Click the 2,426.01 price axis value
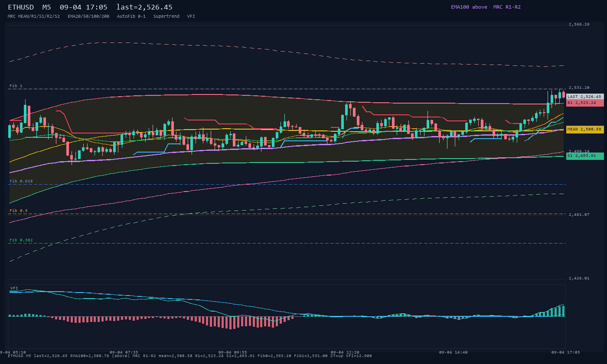Image resolution: width=607 pixels, height=364 pixels. [x=579, y=278]
